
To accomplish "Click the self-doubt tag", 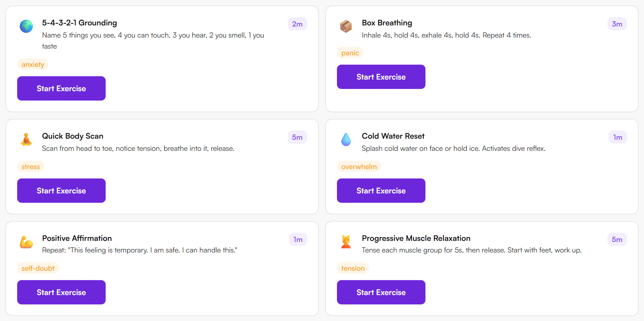I will (38, 268).
